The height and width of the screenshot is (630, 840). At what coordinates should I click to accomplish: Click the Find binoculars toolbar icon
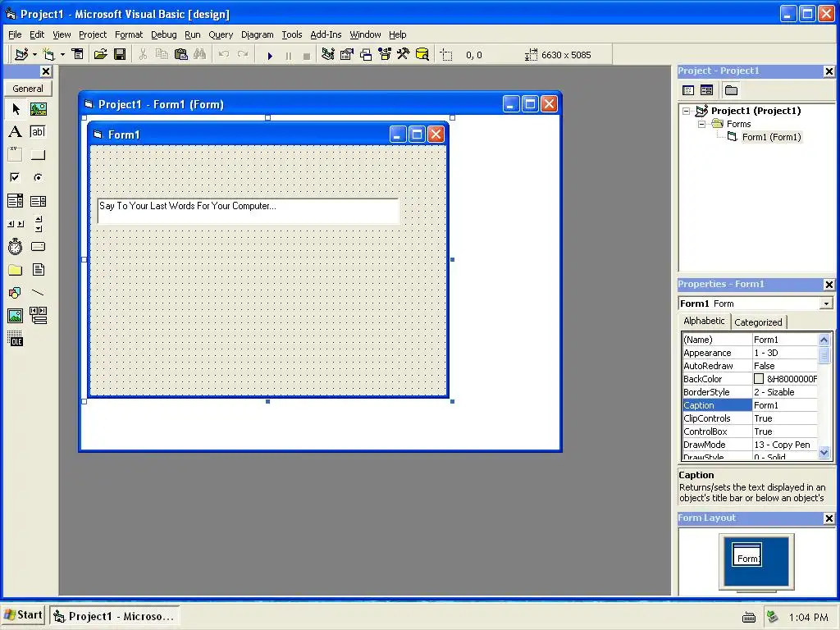[x=200, y=55]
